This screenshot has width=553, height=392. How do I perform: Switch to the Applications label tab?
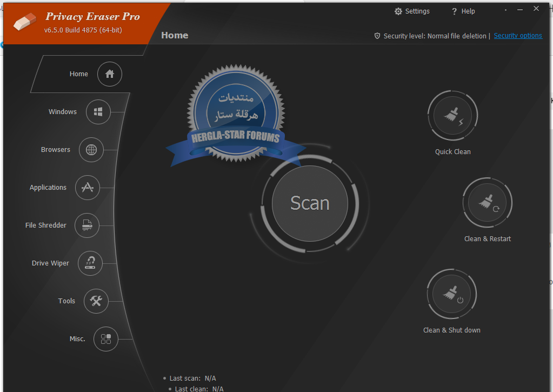48,188
